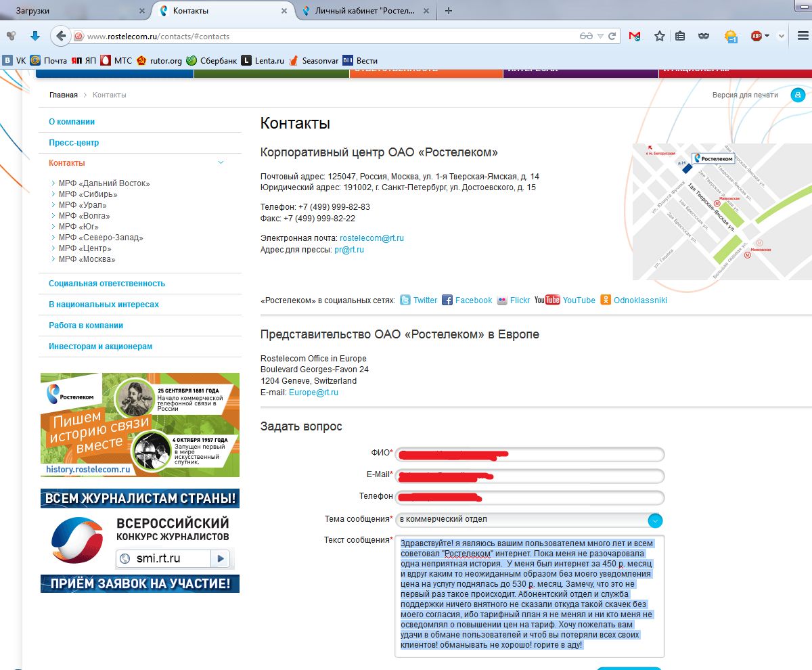Click the Europe@rt.ru email link
The height and width of the screenshot is (670, 812).
pos(313,393)
